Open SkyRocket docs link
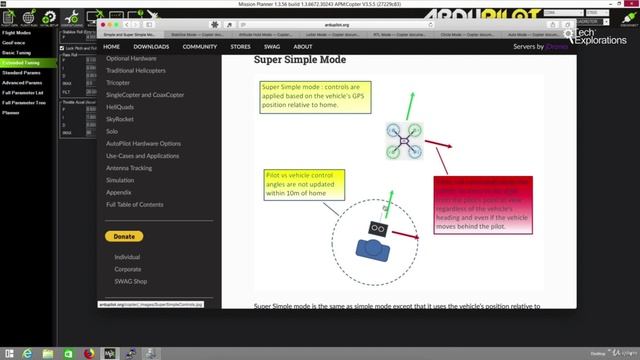 pos(120,119)
